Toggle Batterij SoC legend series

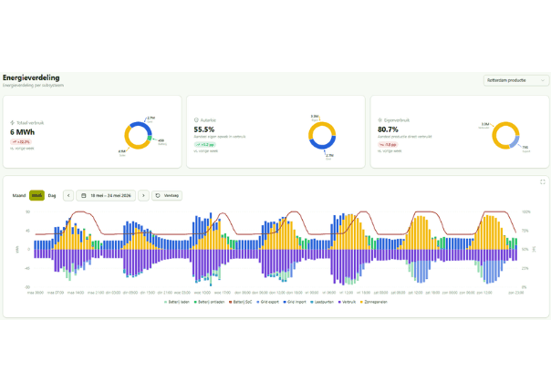click(240, 302)
